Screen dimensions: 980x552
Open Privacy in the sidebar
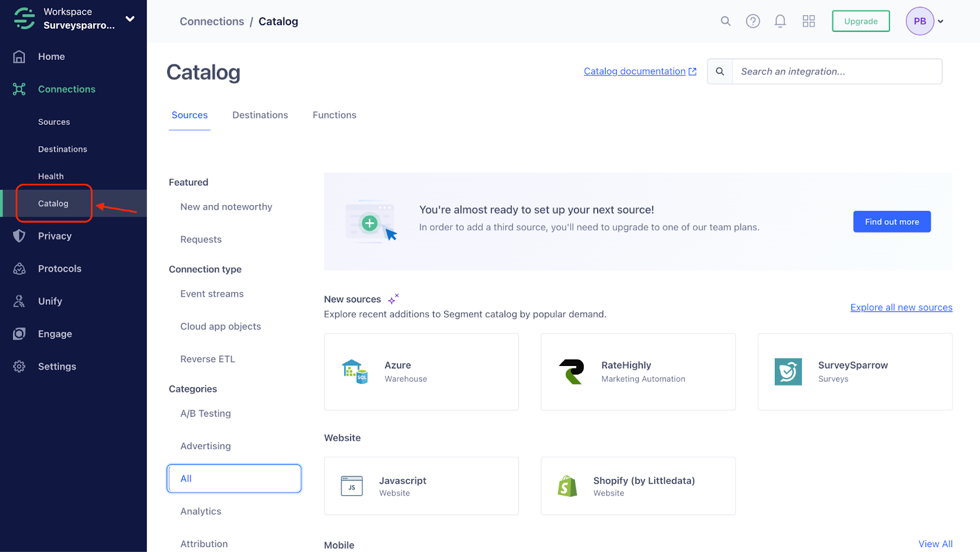pos(55,236)
